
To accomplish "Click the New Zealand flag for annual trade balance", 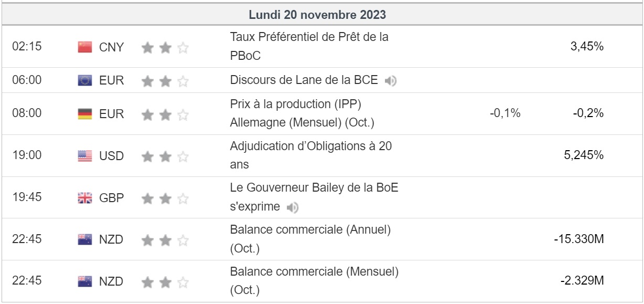I will (84, 240).
